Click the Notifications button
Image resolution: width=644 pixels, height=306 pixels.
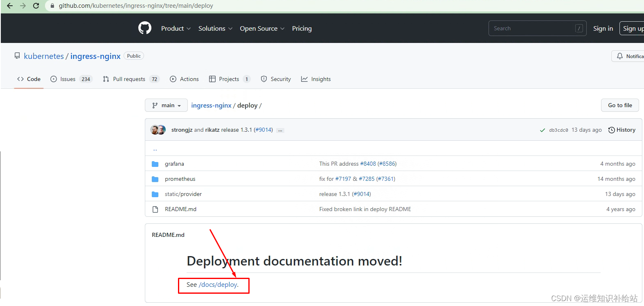pos(628,56)
